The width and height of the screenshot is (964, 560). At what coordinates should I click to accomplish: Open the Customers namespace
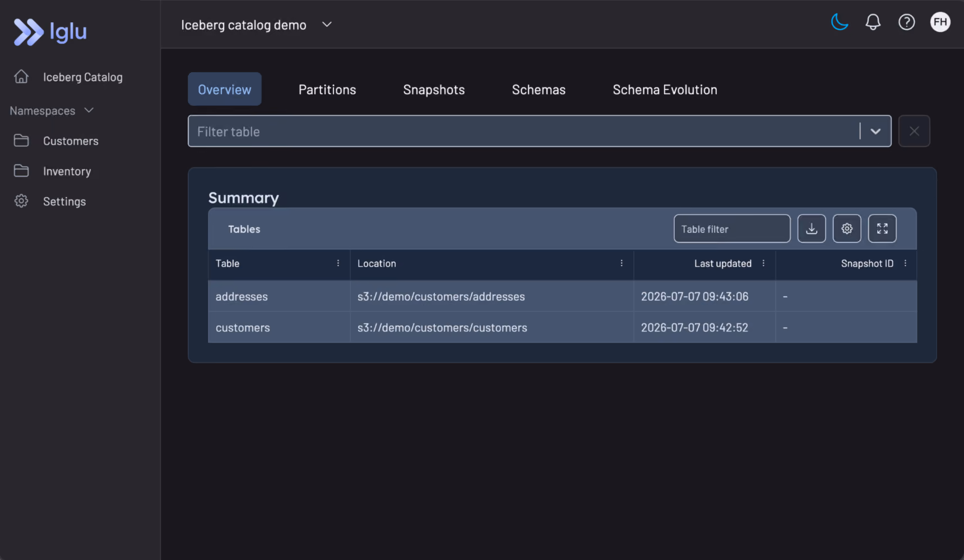[71, 141]
